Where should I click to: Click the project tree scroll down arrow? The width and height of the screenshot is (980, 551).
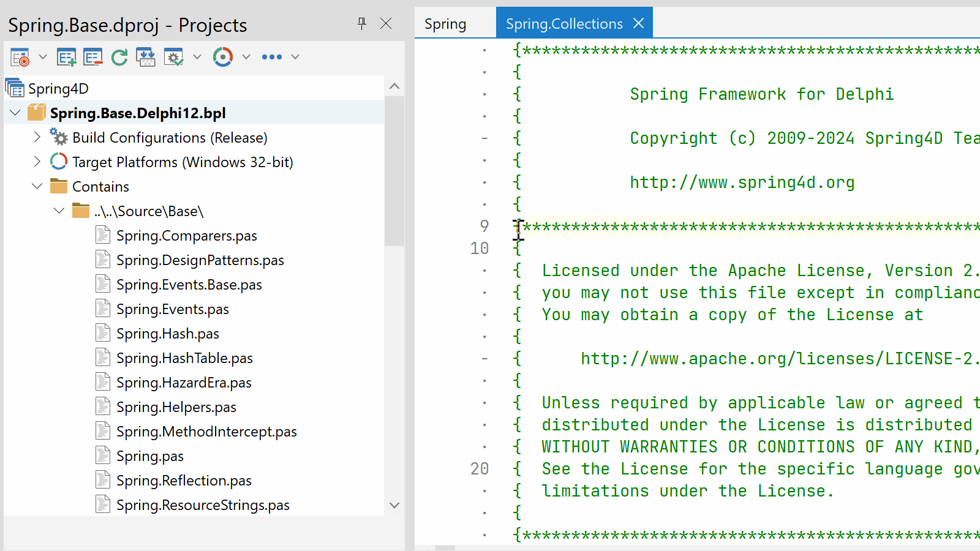(394, 506)
